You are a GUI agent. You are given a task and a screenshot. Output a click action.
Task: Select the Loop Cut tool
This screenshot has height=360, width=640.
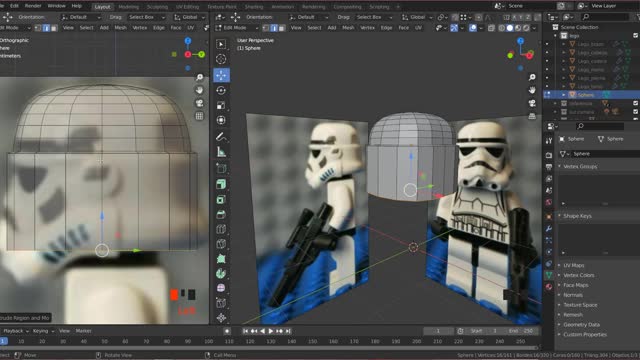click(x=221, y=229)
